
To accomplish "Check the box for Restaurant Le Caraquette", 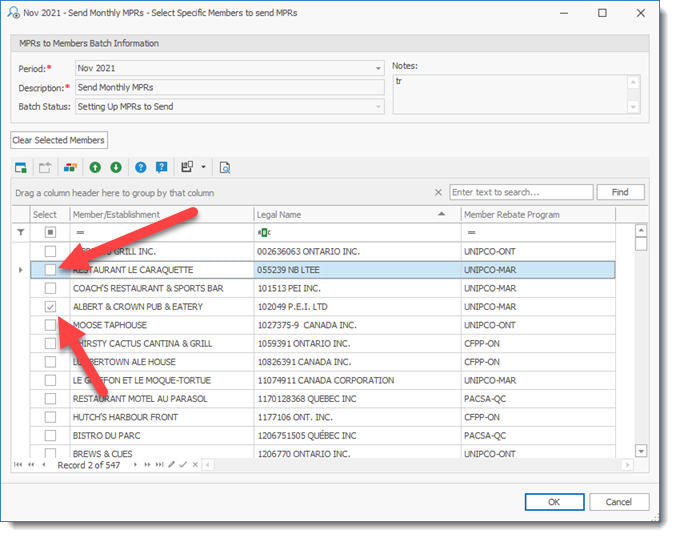I will pos(50,270).
